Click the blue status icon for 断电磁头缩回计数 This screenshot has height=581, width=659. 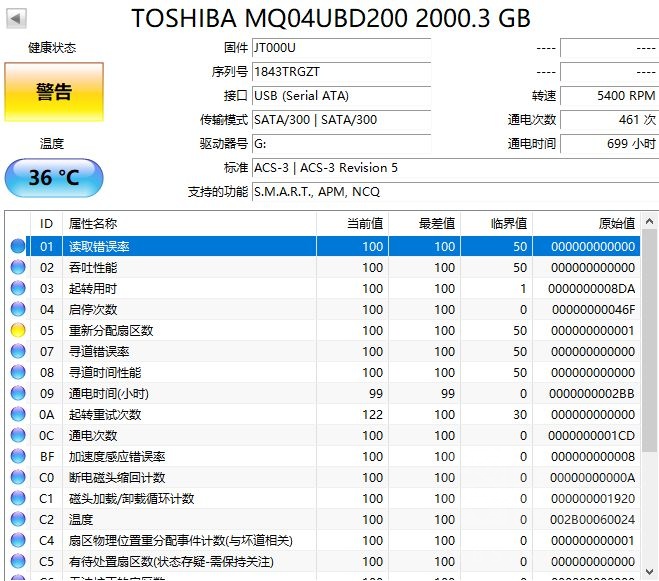(18, 478)
